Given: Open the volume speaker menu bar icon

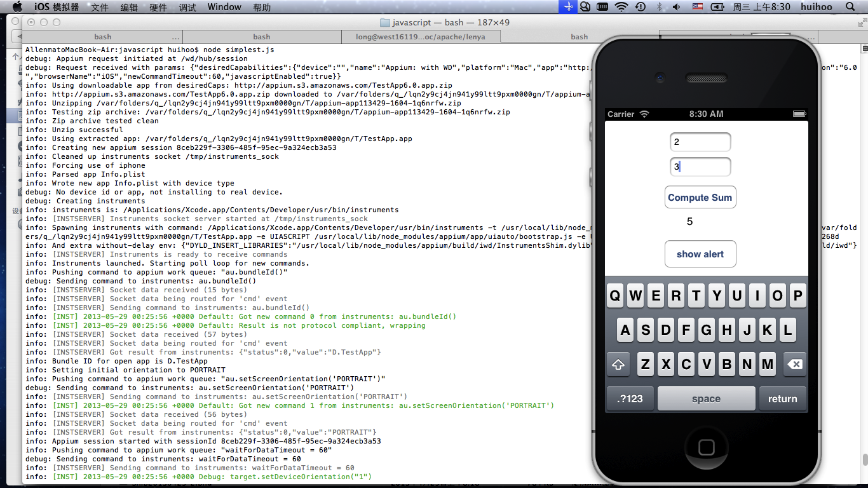Looking at the screenshot, I should point(677,7).
